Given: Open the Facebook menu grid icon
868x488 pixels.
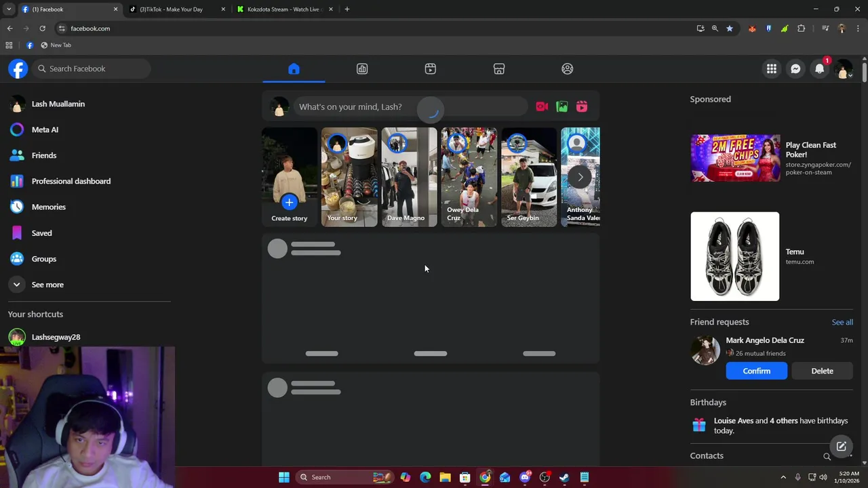Looking at the screenshot, I should (772, 68).
